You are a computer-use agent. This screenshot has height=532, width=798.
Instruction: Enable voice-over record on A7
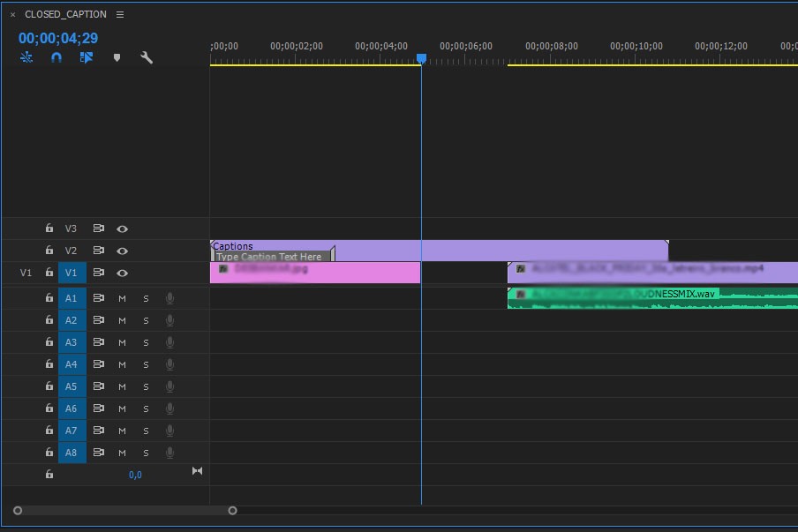170,431
